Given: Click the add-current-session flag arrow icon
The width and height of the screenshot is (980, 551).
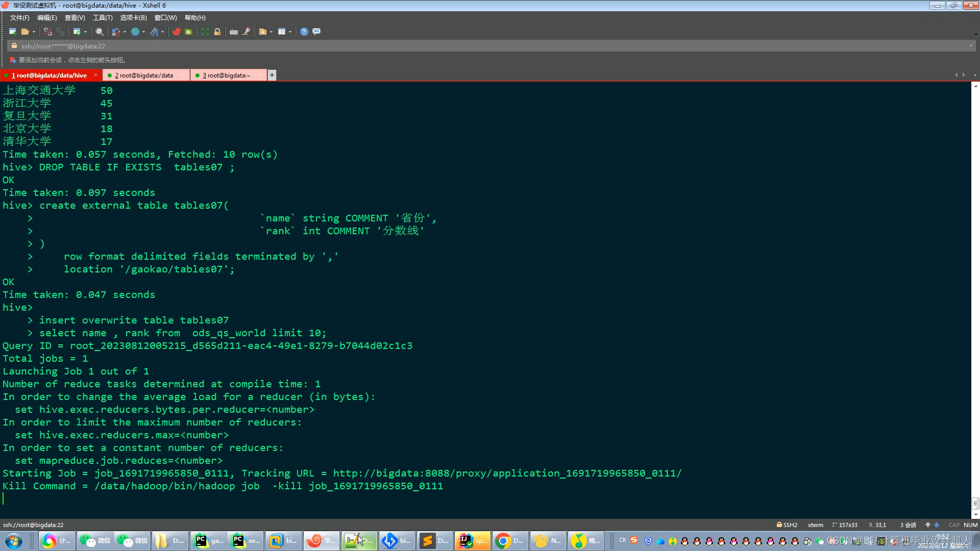Looking at the screenshot, I should pos(13,60).
